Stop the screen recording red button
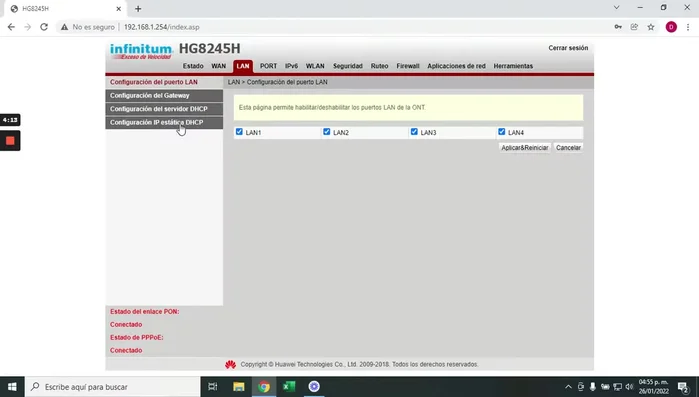 pyautogui.click(x=10, y=141)
